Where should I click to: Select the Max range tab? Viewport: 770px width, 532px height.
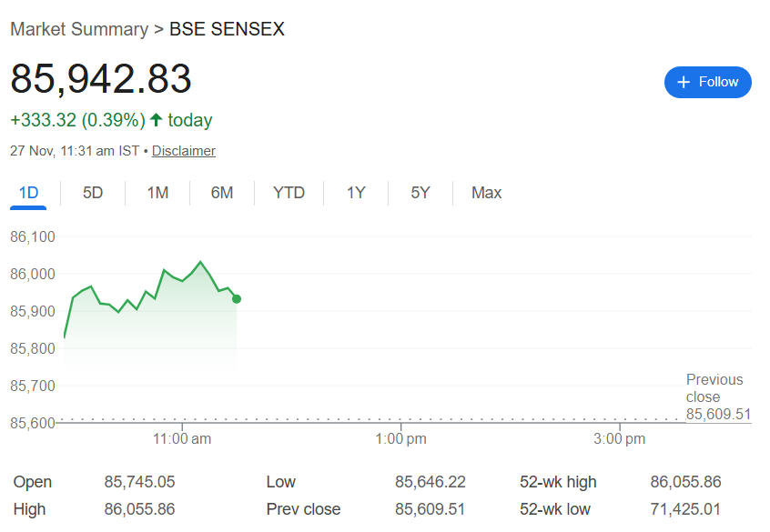tap(486, 193)
